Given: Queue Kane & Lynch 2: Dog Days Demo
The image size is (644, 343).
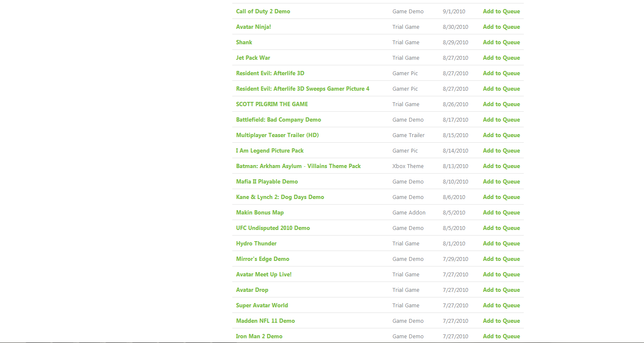Looking at the screenshot, I should pyautogui.click(x=501, y=197).
